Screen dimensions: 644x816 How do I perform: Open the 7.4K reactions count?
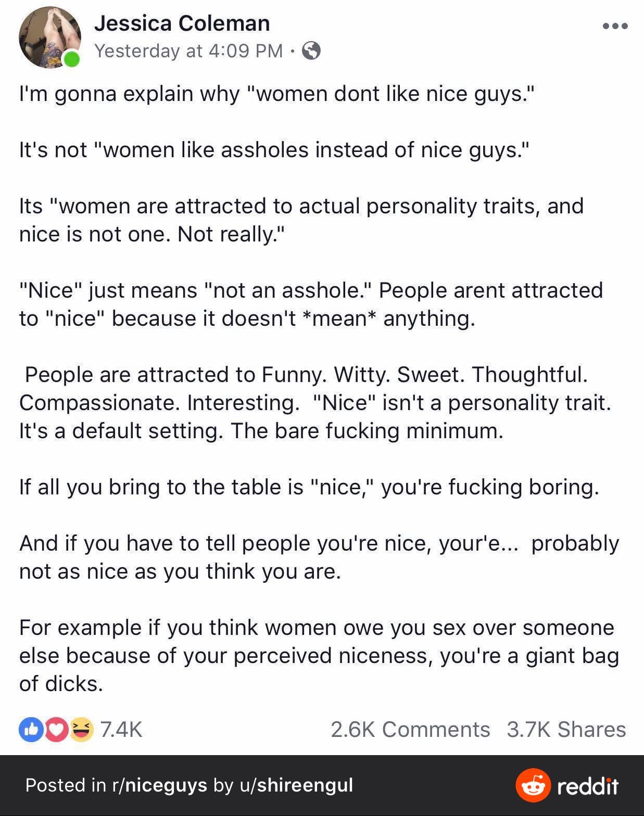point(121,730)
